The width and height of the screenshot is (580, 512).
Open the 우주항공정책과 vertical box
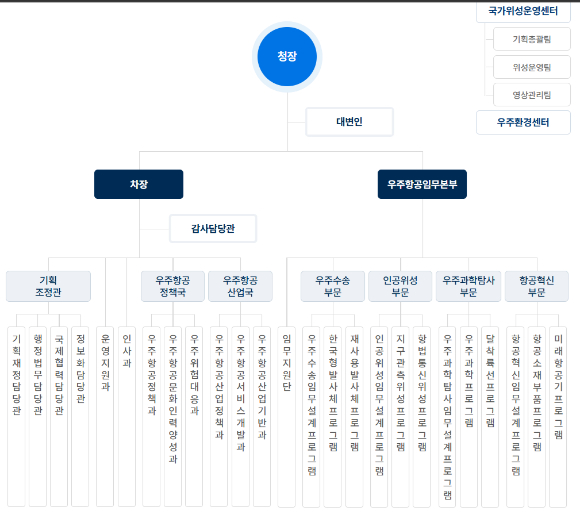(152, 417)
